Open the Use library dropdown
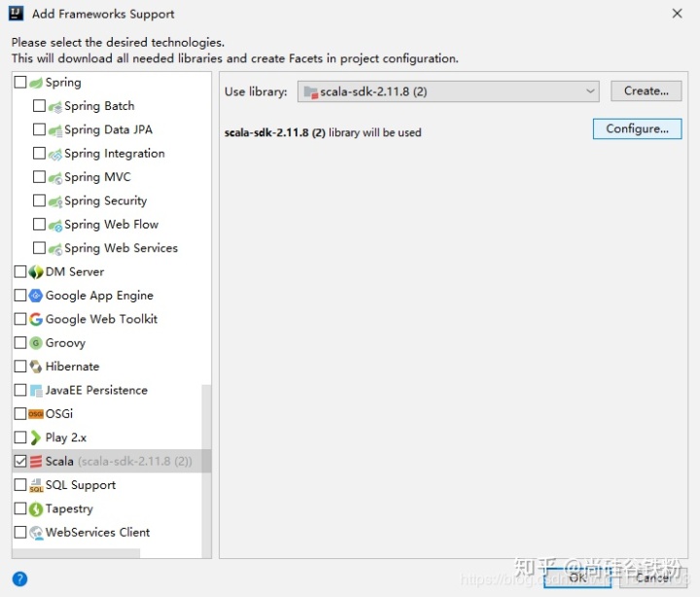The height and width of the screenshot is (597, 700). (x=448, y=91)
